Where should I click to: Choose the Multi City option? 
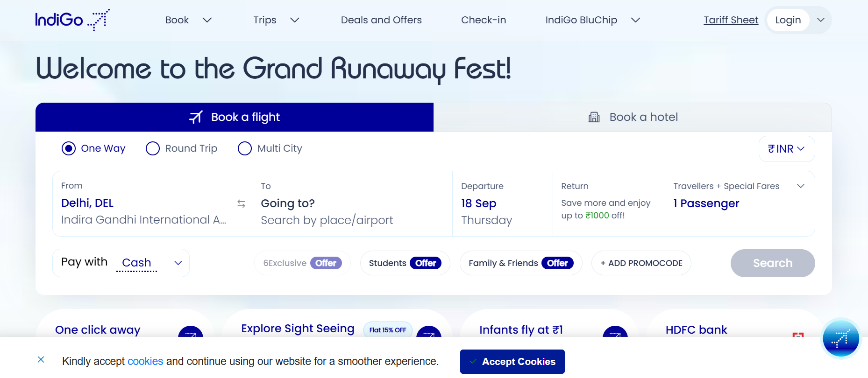click(x=245, y=148)
